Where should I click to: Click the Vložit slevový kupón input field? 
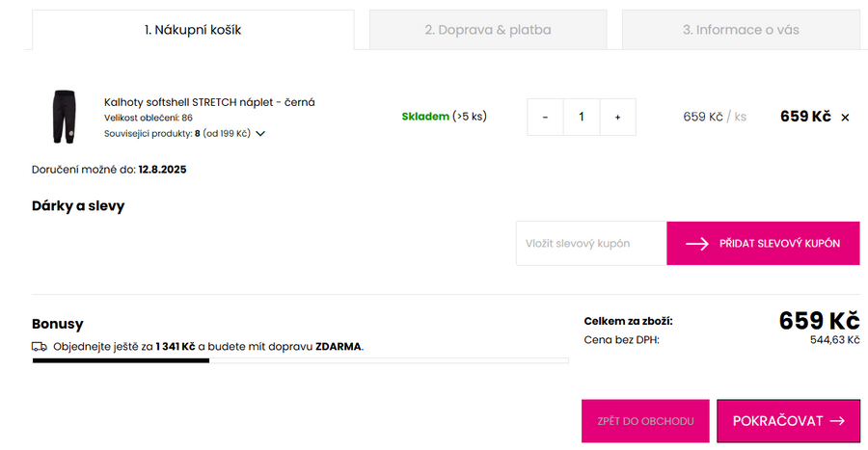[x=590, y=244]
